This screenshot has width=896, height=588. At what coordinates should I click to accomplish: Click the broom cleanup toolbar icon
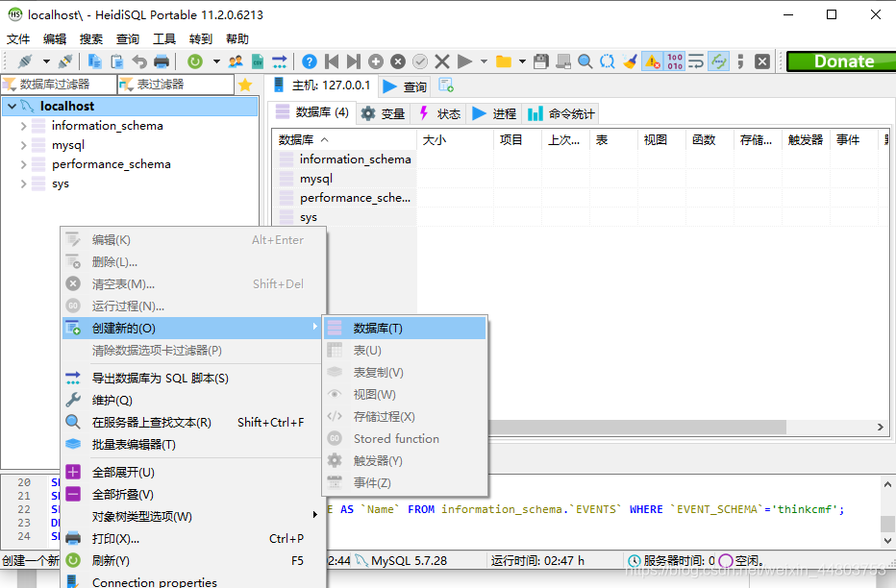[628, 61]
